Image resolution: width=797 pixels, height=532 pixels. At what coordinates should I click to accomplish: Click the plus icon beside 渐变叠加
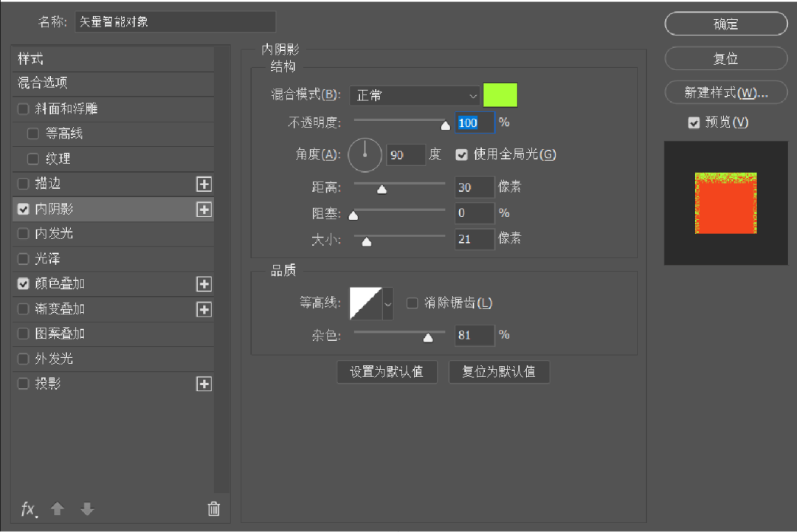point(204,309)
